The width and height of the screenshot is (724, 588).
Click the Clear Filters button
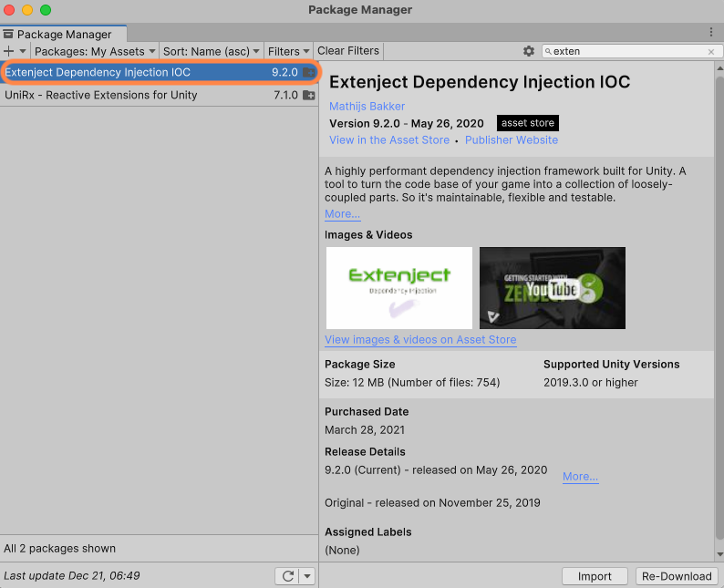348,51
